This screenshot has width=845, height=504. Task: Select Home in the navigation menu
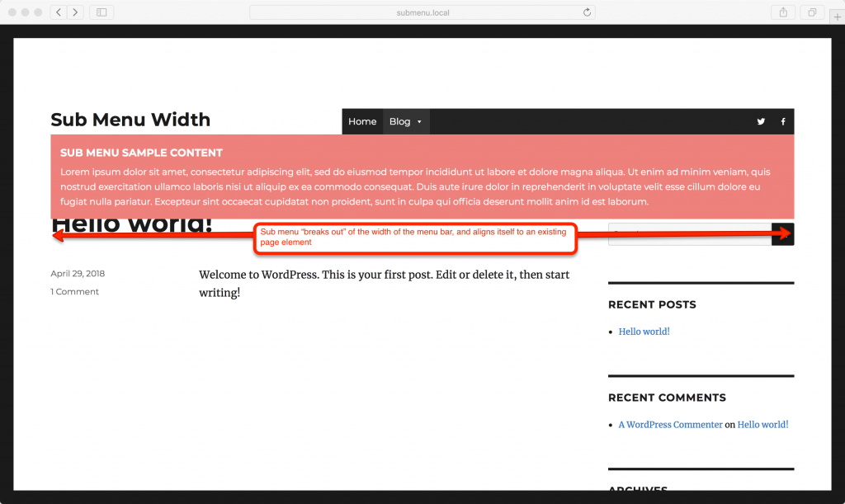tap(362, 121)
